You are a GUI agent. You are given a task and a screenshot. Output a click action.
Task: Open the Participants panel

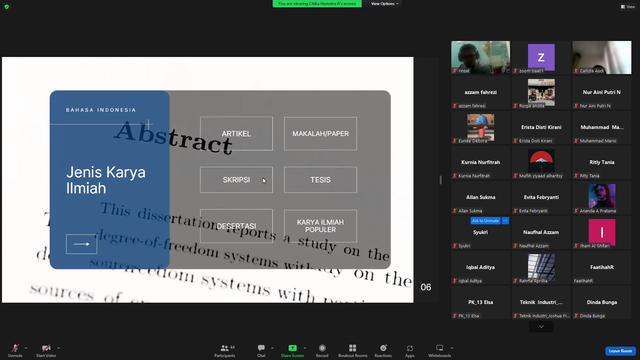(225, 350)
